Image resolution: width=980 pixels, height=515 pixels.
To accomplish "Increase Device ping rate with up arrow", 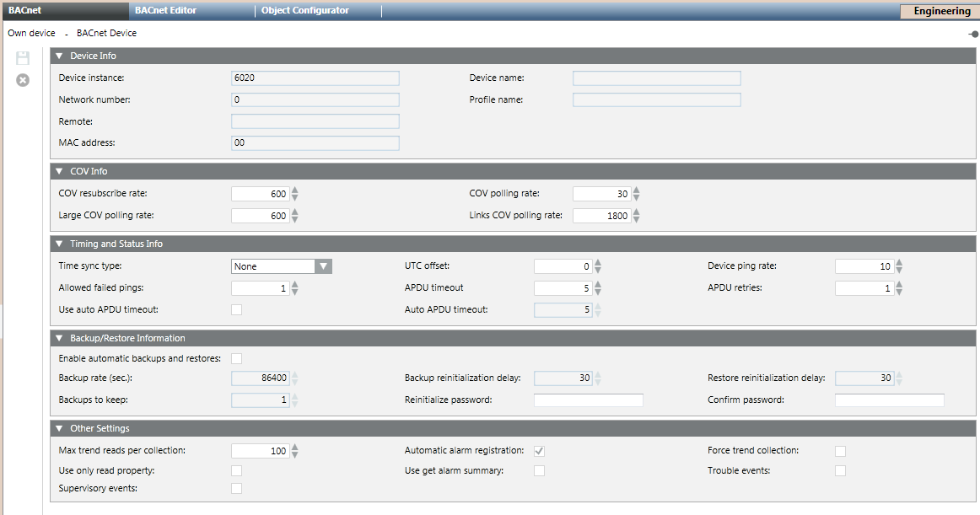I will [899, 262].
